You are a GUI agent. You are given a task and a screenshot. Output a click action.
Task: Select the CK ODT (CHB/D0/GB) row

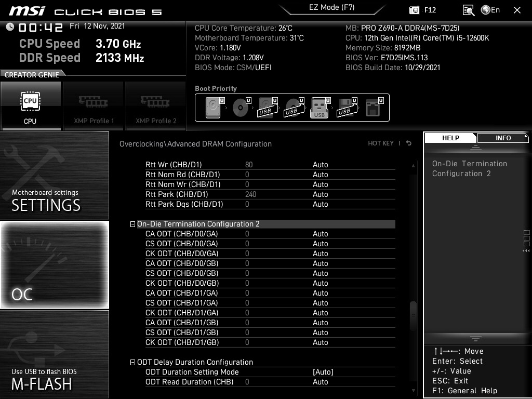[270, 283]
